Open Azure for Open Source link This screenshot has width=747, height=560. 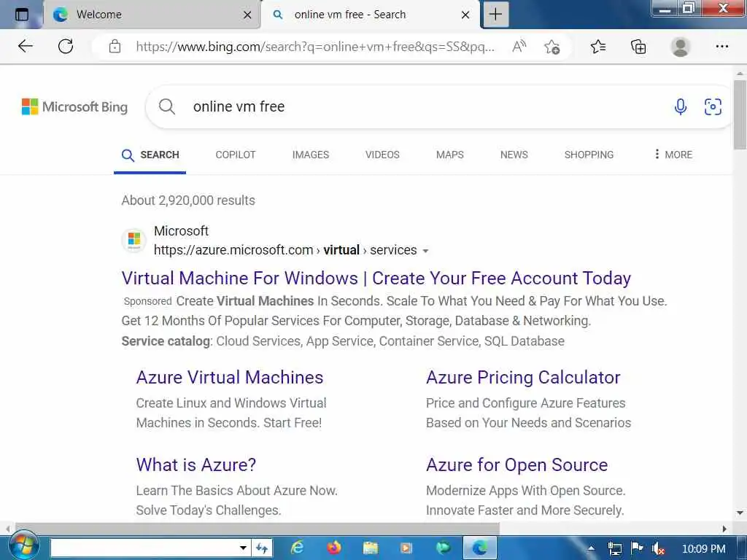coord(517,464)
